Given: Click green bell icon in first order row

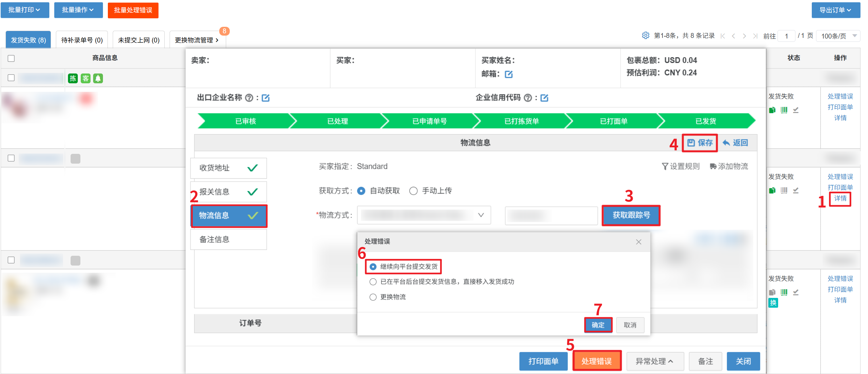Looking at the screenshot, I should (98, 78).
